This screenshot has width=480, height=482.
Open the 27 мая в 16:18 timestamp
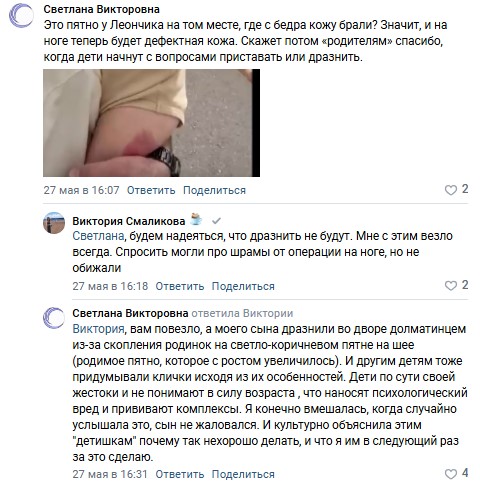pos(110,286)
